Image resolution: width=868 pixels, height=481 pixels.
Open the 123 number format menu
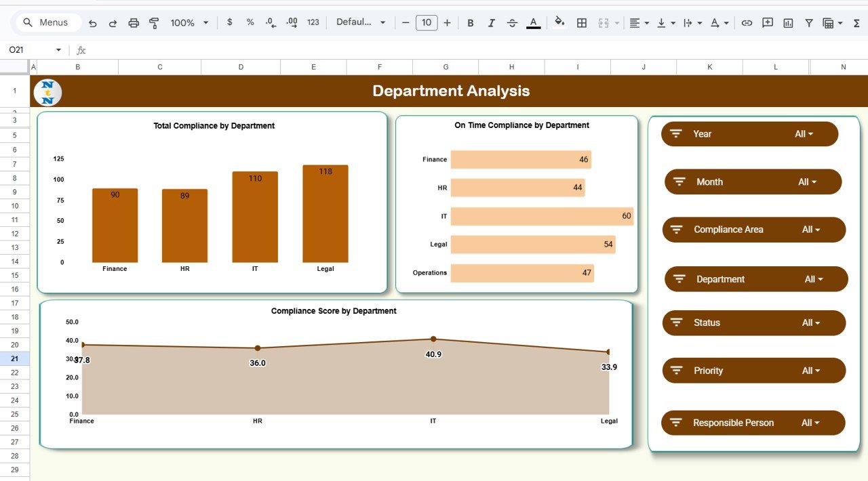313,22
